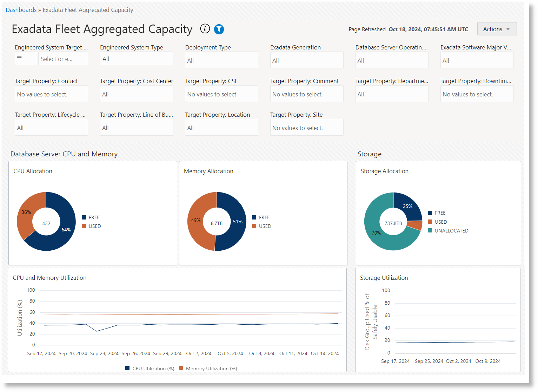Image resolution: width=538 pixels, height=392 pixels.
Task: Toggle FREE legend swatch in Storage Allocation
Action: tap(430, 213)
